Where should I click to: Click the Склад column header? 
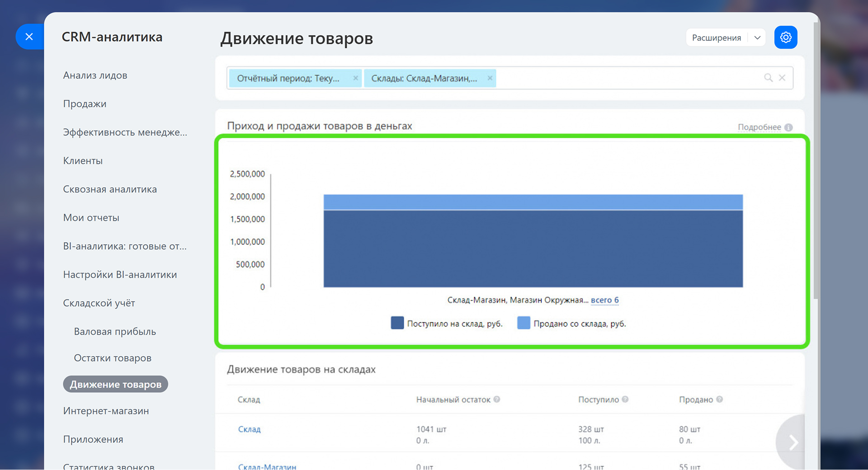click(249, 399)
